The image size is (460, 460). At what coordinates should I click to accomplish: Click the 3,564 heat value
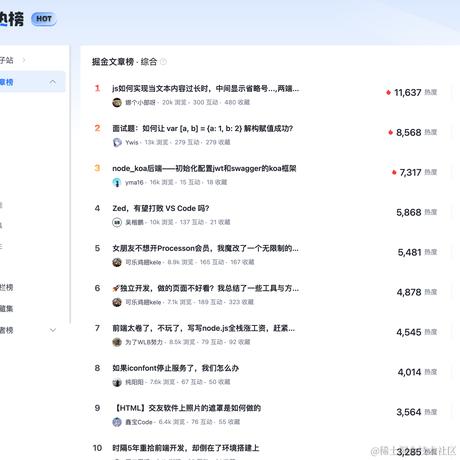(409, 412)
